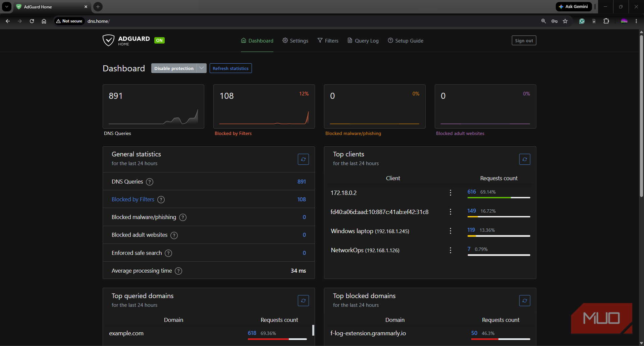The height and width of the screenshot is (346, 644).
Task: Refresh the Top blocked domains panel
Action: (525, 301)
